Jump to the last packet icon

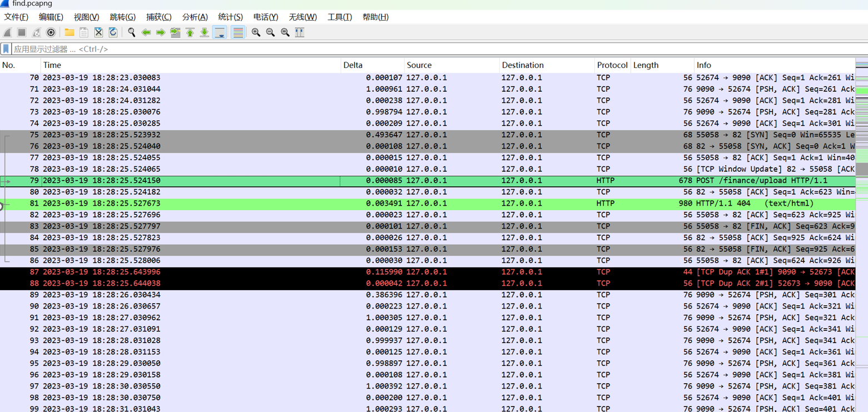pos(205,33)
